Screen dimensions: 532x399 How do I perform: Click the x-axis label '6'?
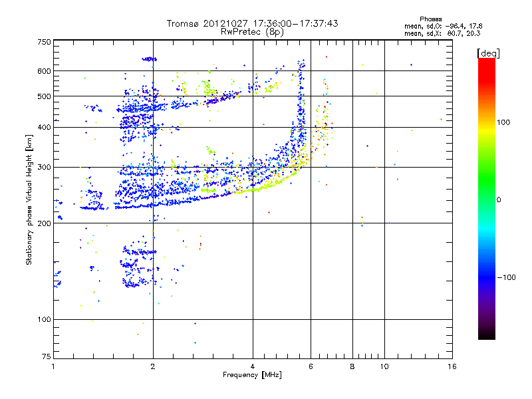click(x=311, y=366)
